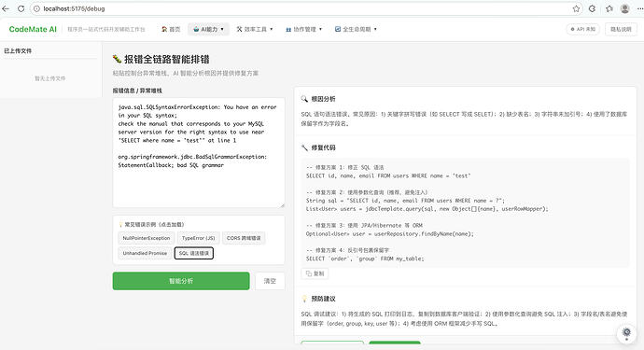The width and height of the screenshot is (644, 350).
Task: Open the AI能力 dropdown menu
Action: tap(209, 29)
